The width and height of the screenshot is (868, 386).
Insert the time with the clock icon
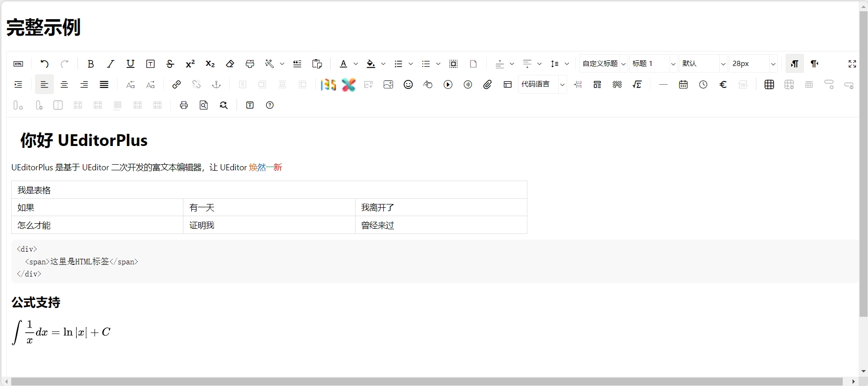703,85
